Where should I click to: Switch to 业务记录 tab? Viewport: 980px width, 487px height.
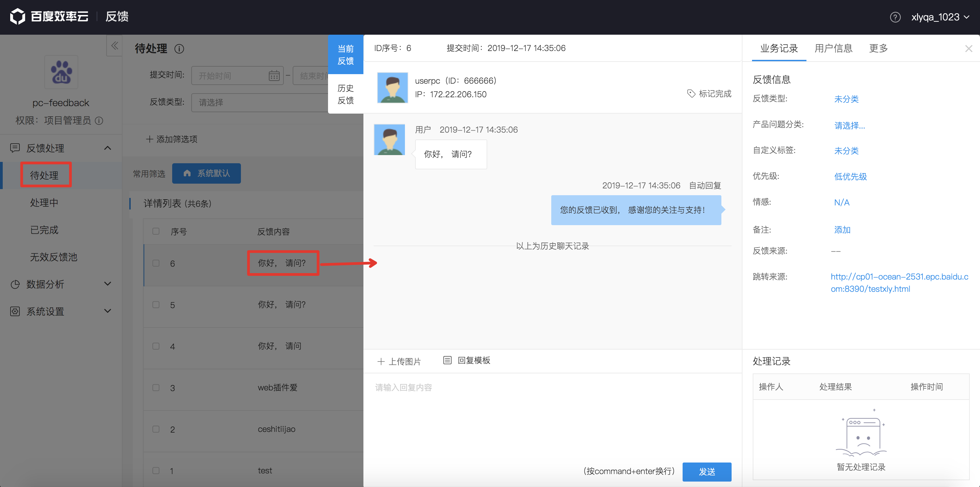coord(779,48)
